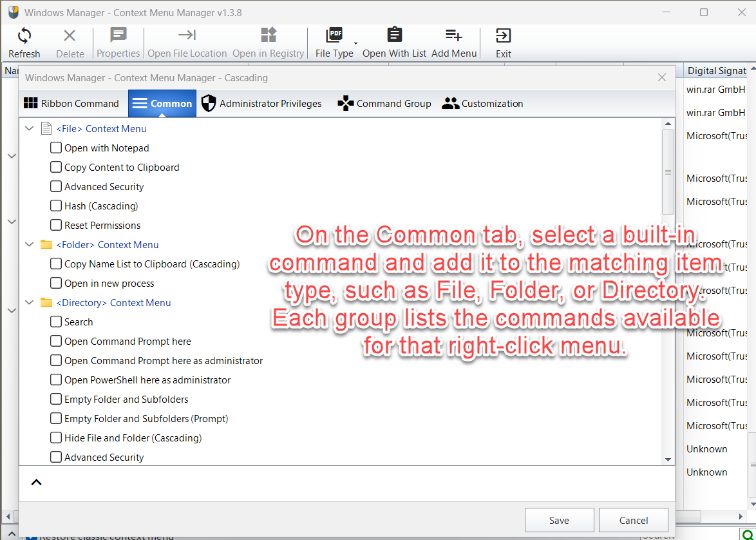Switch to the Command Group tab
756x540 pixels.
pos(384,103)
